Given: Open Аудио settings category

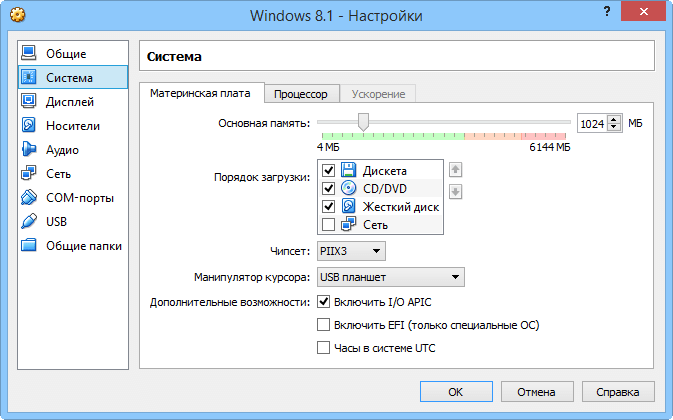Looking at the screenshot, I should (x=73, y=149).
